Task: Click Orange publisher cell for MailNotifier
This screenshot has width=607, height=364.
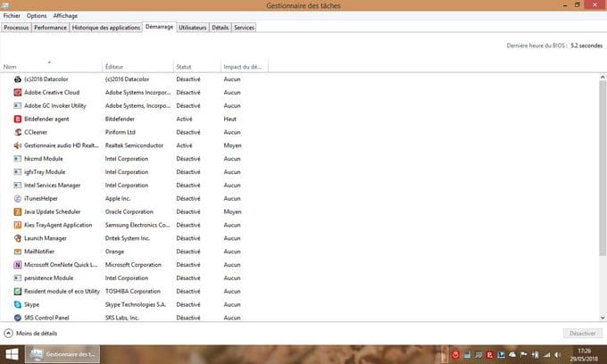Action: click(x=114, y=252)
